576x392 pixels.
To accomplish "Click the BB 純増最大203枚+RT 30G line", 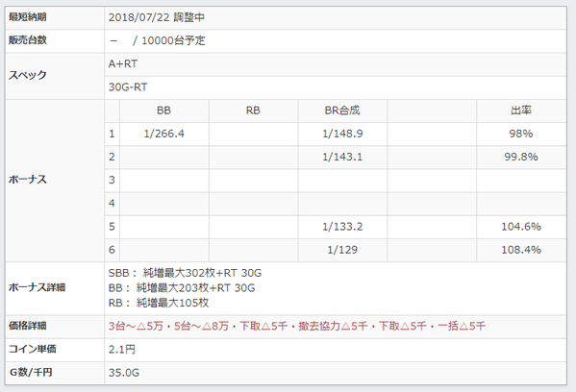I will (x=182, y=288).
